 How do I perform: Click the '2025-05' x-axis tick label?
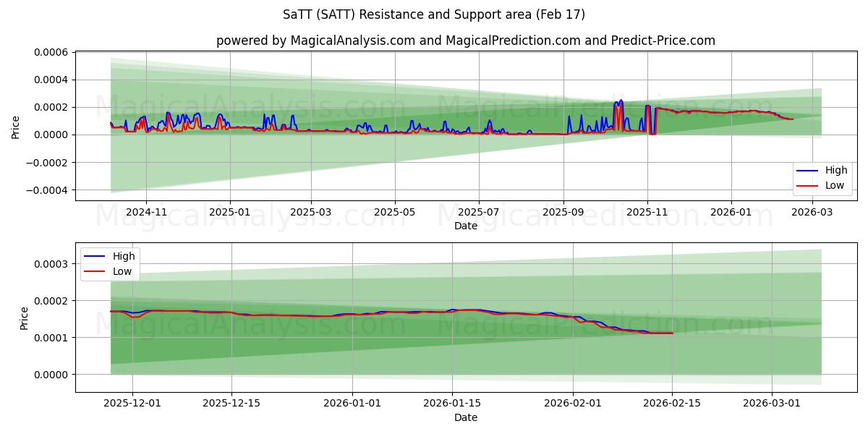point(395,213)
